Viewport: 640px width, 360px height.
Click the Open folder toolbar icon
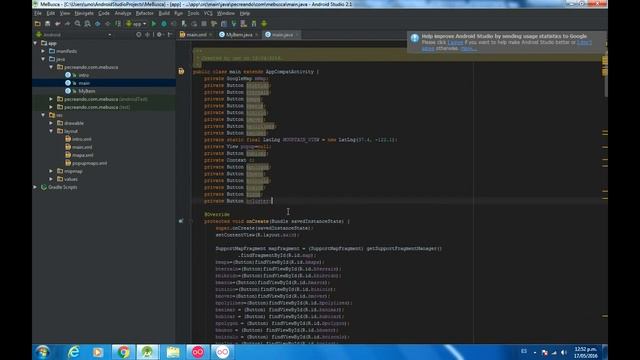[38, 24]
